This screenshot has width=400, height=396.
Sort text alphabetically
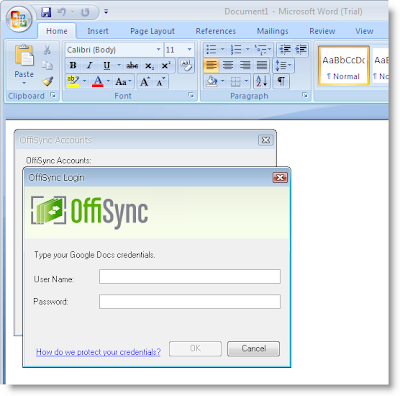tap(262, 81)
